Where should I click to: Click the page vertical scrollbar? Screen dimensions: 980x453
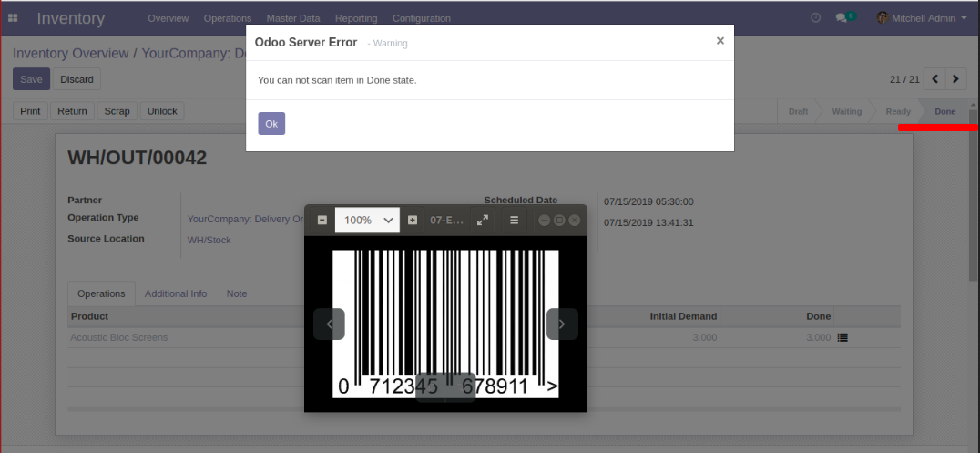pyautogui.click(x=974, y=195)
